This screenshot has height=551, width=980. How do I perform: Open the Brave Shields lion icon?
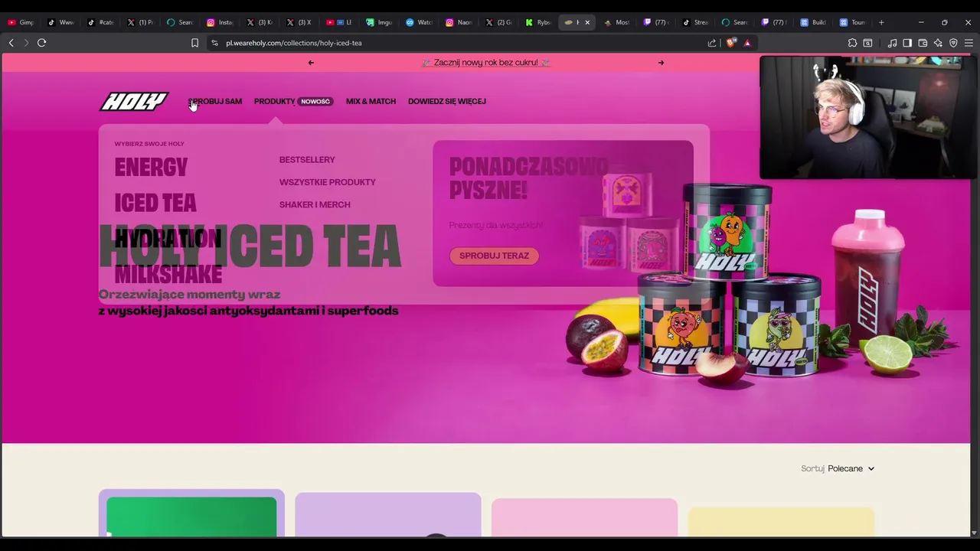[730, 43]
